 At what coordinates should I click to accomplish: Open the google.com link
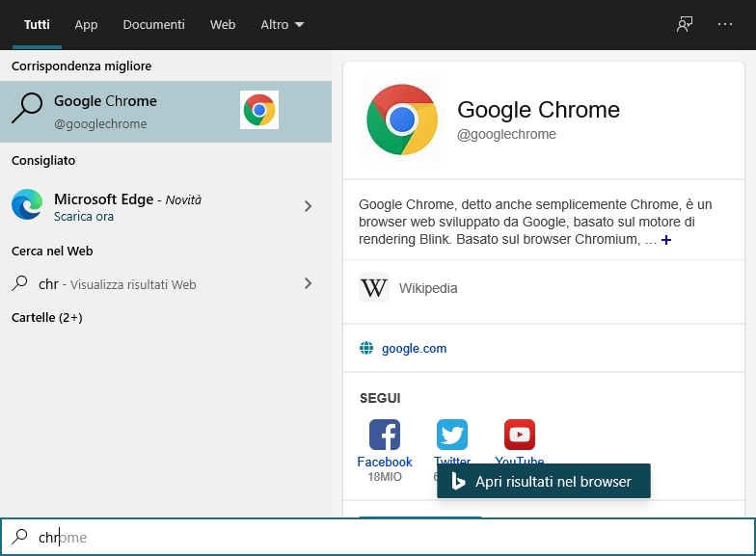point(414,349)
